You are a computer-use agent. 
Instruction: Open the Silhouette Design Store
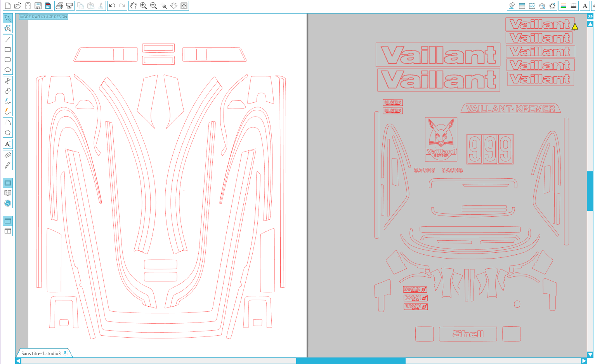[x=8, y=203]
